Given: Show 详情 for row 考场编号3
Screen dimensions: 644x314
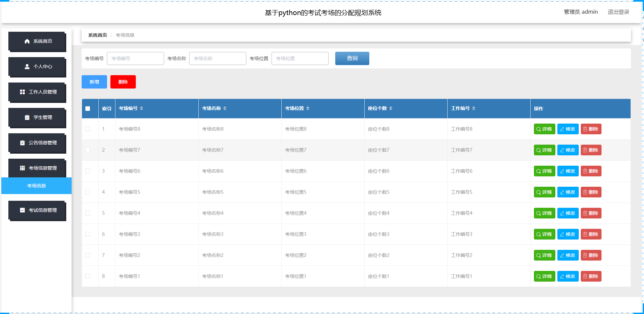Looking at the screenshot, I should 544,234.
